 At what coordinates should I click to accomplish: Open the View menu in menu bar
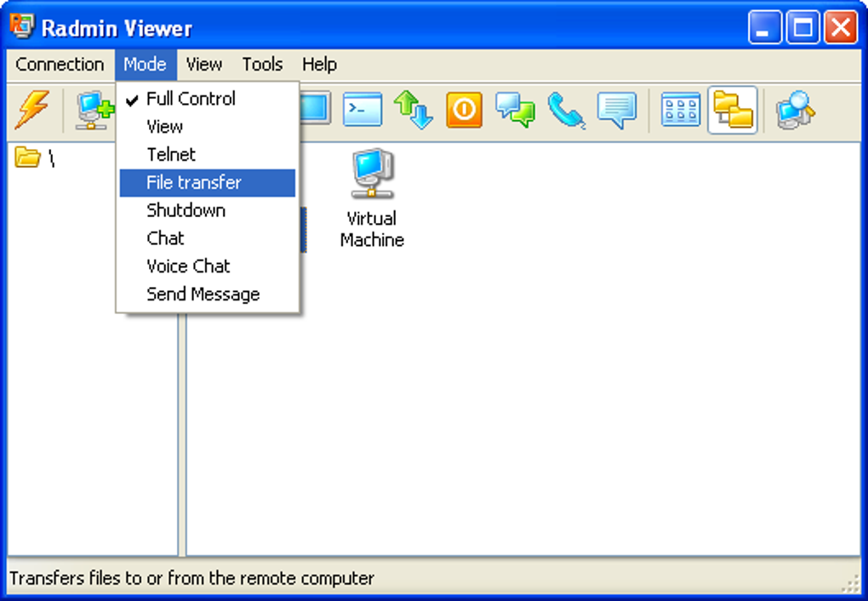pyautogui.click(x=203, y=65)
